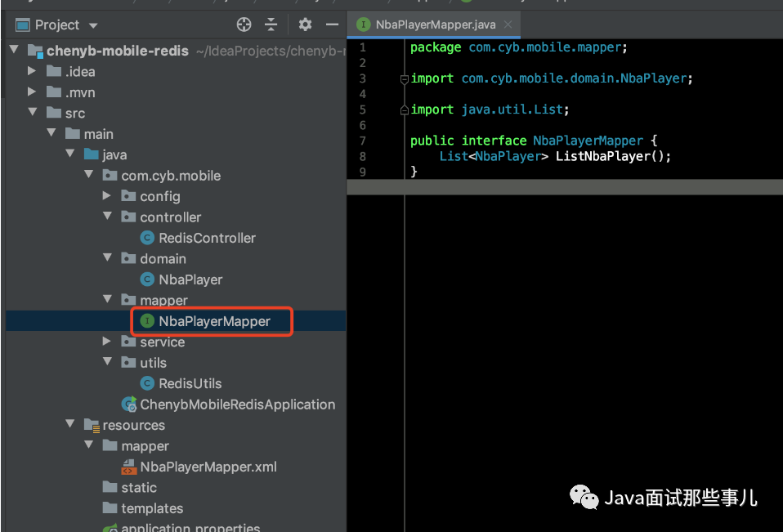
Task: Expand the service package
Action: 106,341
